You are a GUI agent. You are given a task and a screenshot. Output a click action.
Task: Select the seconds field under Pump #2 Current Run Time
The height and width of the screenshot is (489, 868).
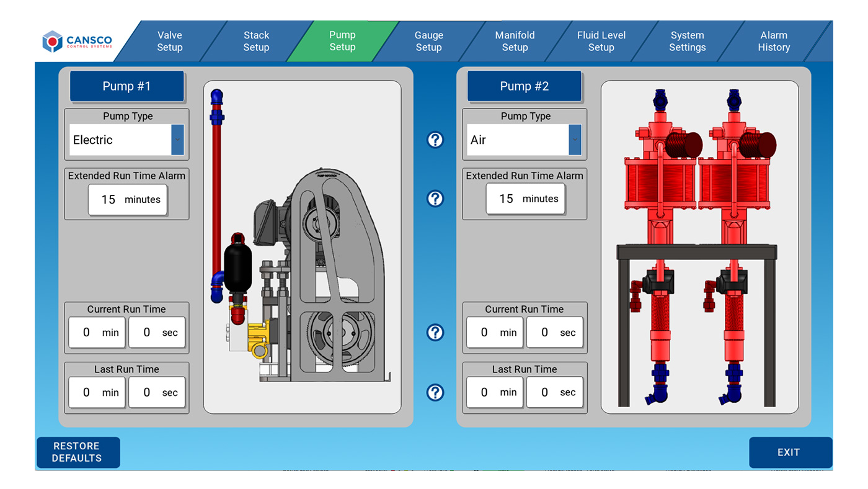[x=554, y=332]
